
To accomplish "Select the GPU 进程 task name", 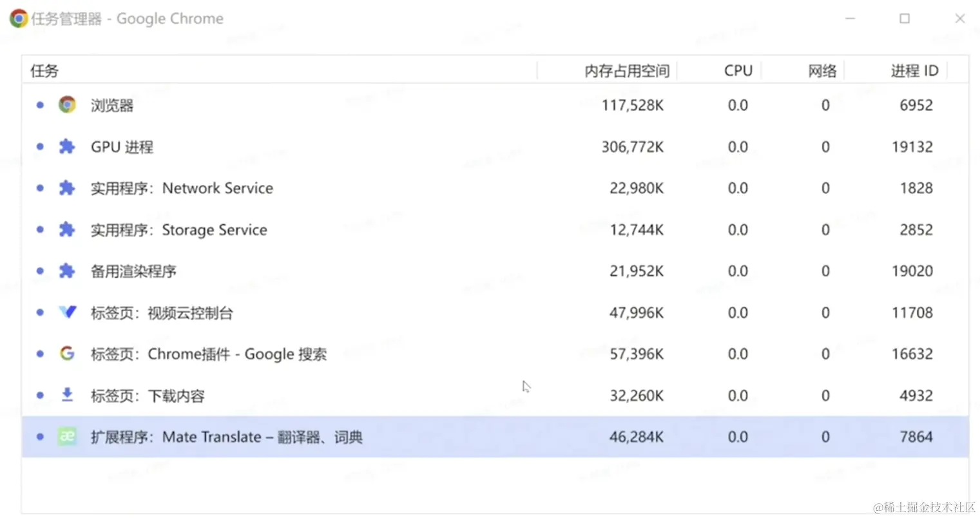I will 122,147.
